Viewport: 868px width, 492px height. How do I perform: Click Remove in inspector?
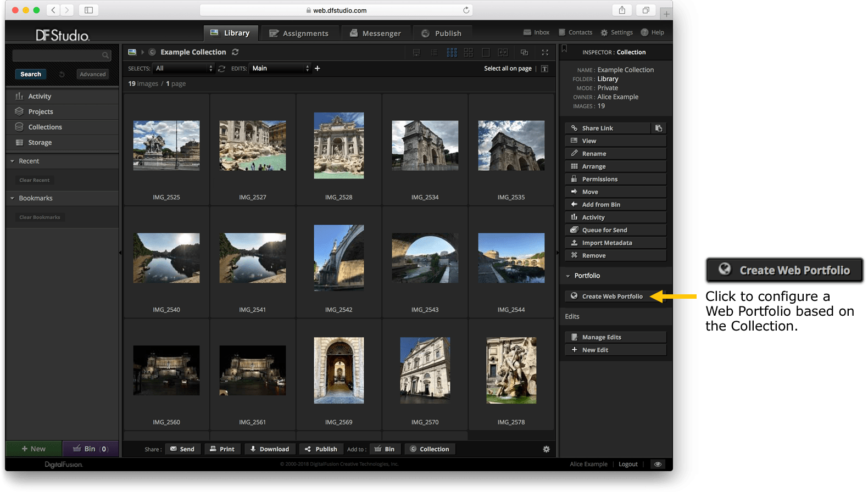point(615,255)
